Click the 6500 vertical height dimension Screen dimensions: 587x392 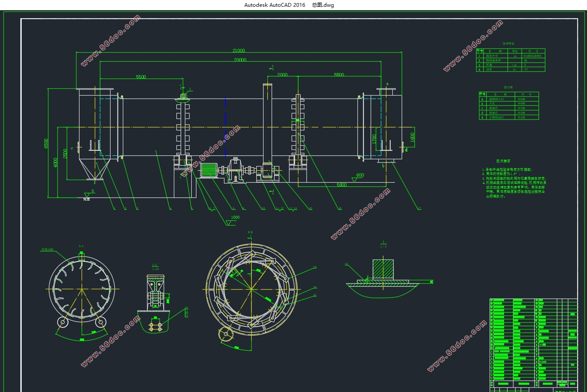coord(46,143)
